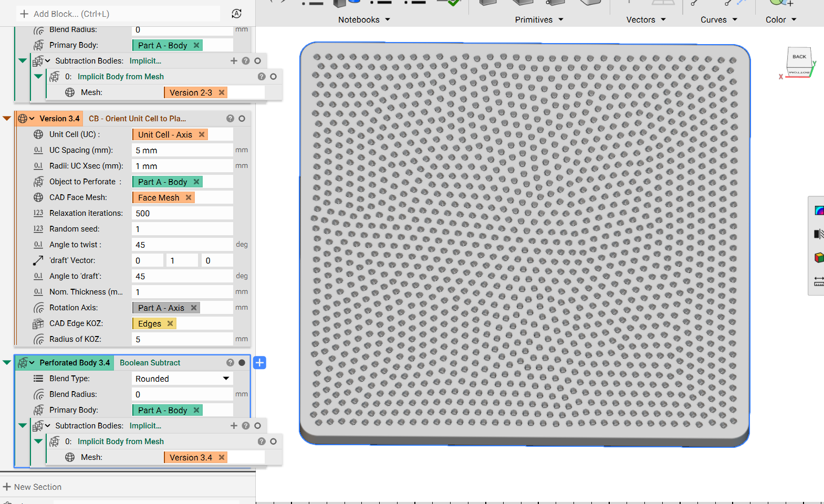The height and width of the screenshot is (504, 824).
Task: Open help for Perforated Body 3.4 block
Action: [230, 363]
